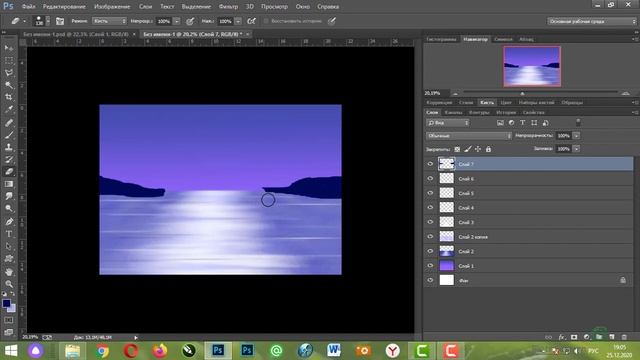Select the Custom Shape tool
The width and height of the screenshot is (640, 360).
[9, 258]
